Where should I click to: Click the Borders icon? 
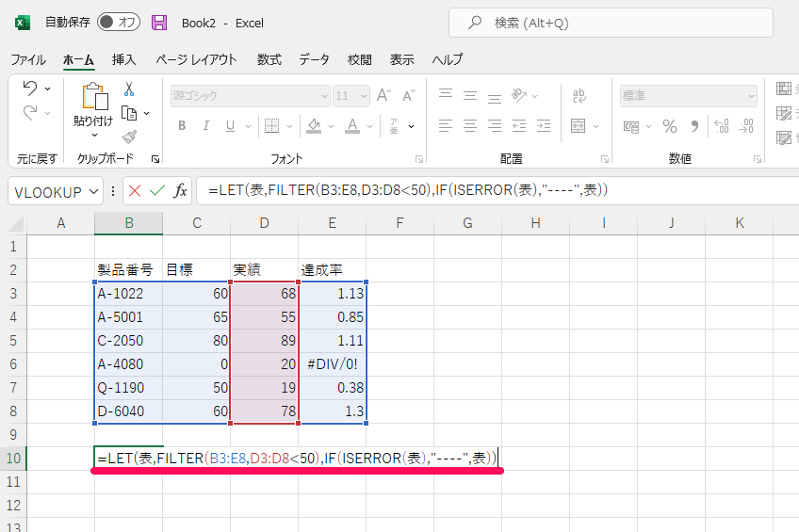[x=272, y=126]
